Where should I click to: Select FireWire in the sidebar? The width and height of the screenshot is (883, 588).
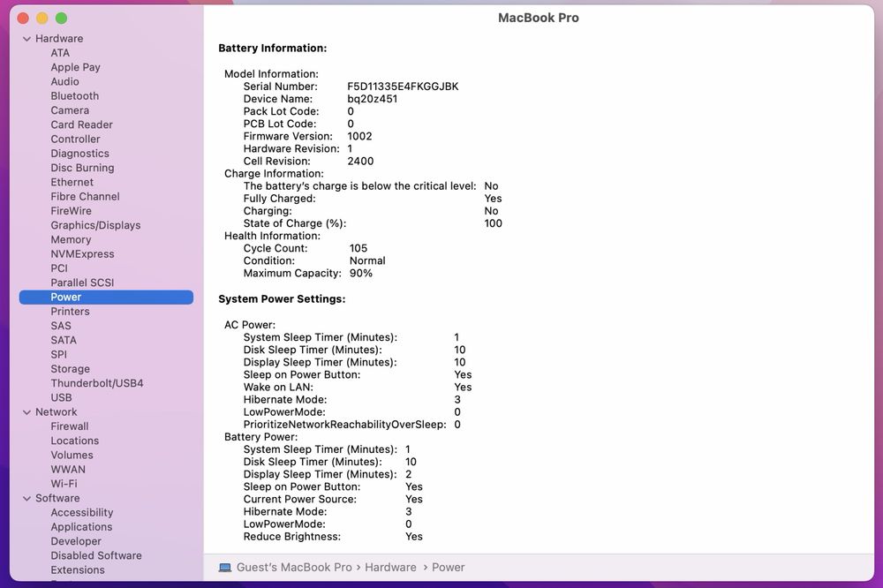(x=71, y=211)
